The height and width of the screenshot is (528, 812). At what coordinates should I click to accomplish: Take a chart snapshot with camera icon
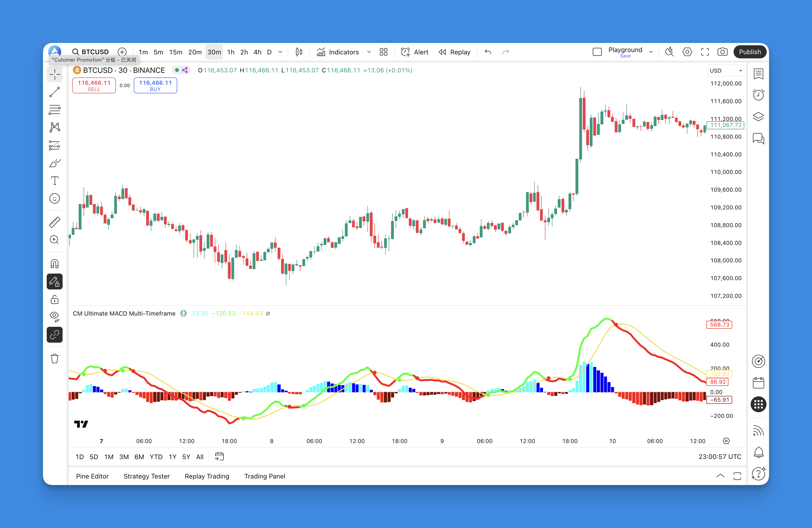coord(723,52)
